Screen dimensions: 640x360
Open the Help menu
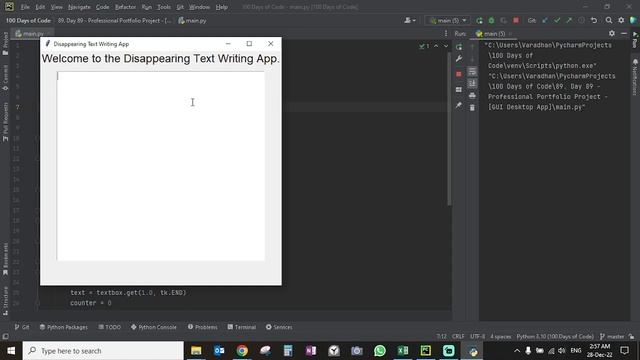click(222, 7)
